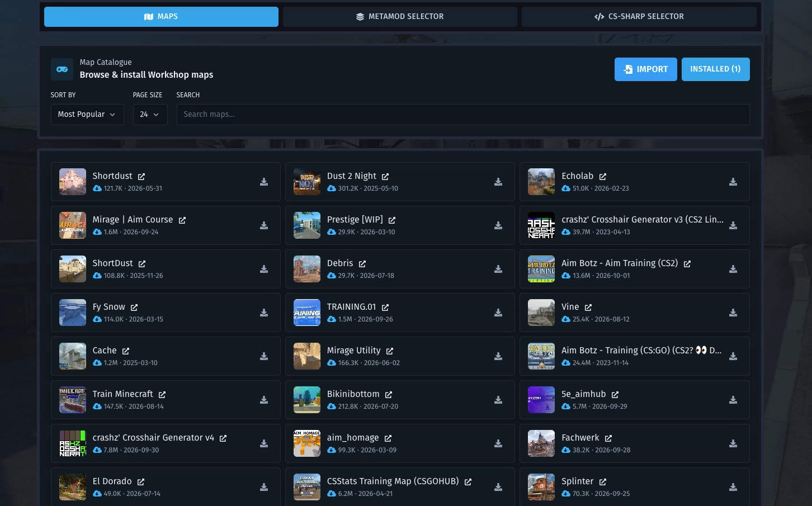This screenshot has width=812, height=506.
Task: Open El Dorado external link icon
Action: click(x=141, y=482)
